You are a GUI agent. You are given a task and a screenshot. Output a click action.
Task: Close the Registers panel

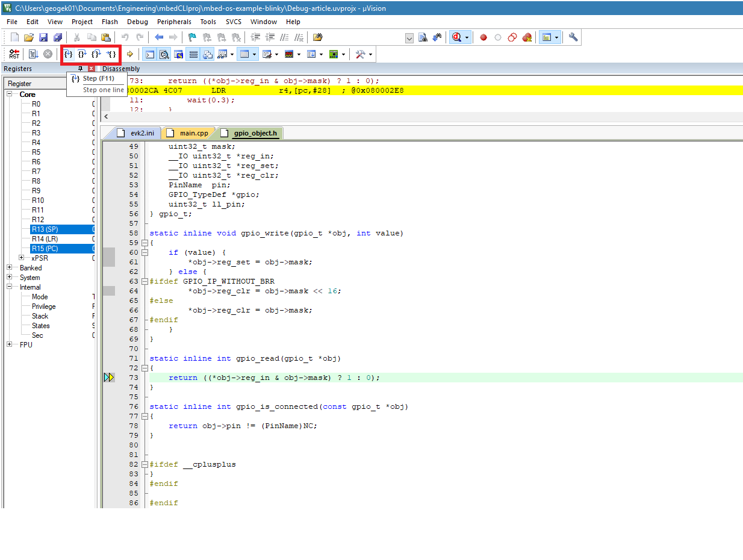click(92, 69)
